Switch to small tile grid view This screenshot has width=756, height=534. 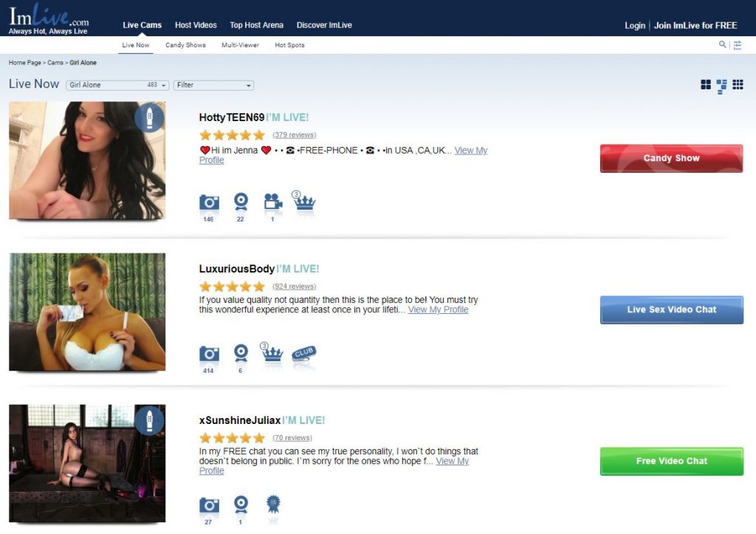[738, 85]
